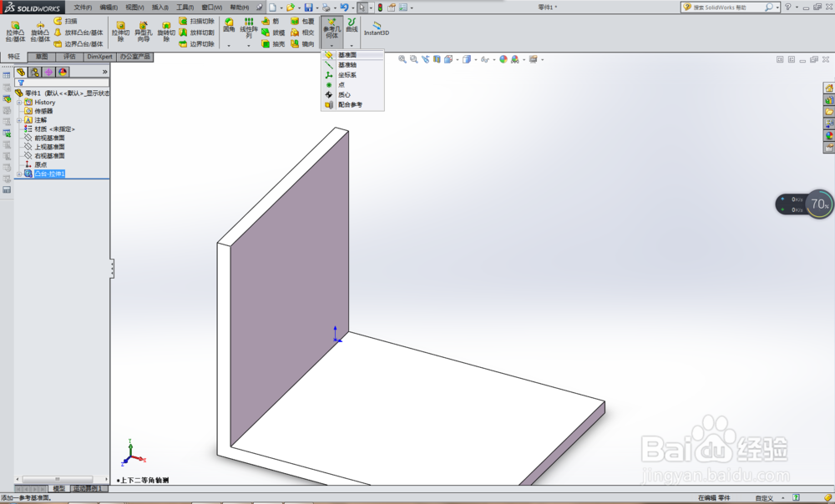Open the ConfigurationManager tab in left panel

[48, 72]
